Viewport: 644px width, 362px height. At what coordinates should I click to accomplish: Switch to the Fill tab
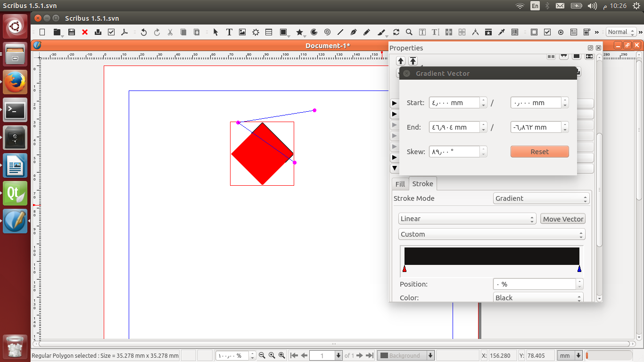point(400,184)
